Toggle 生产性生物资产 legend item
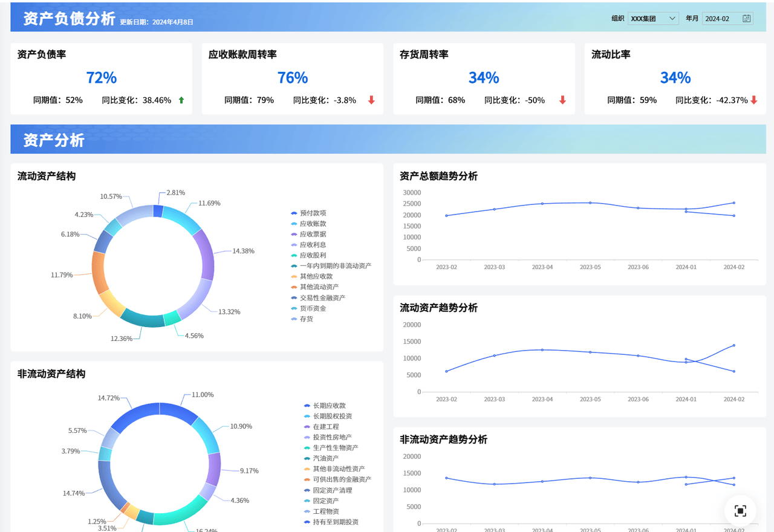Viewport: 774px width, 532px height. point(331,448)
